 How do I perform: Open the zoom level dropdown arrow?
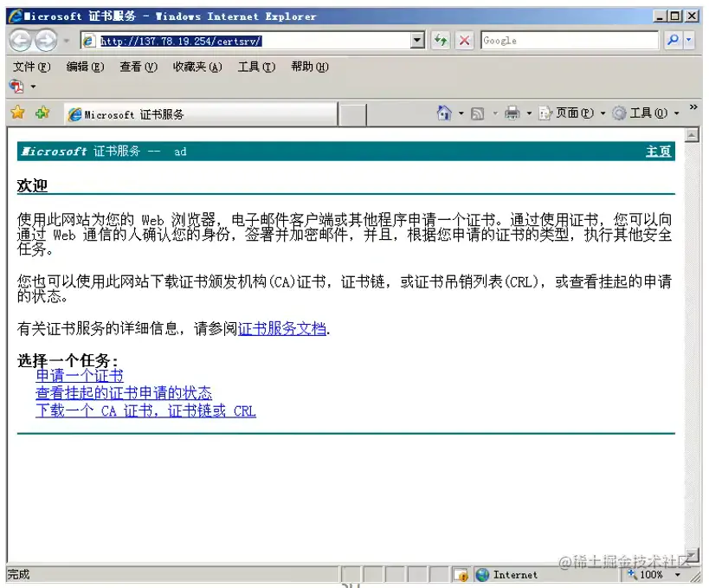(x=677, y=575)
